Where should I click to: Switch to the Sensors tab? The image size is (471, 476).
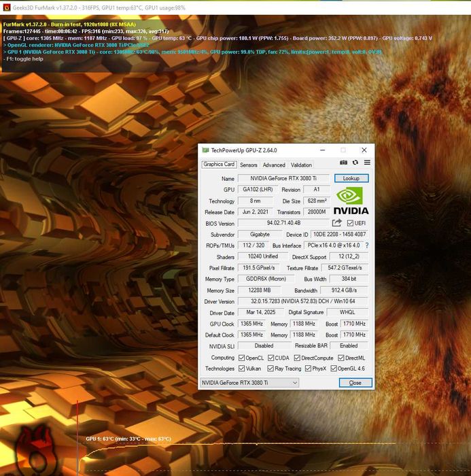point(249,165)
